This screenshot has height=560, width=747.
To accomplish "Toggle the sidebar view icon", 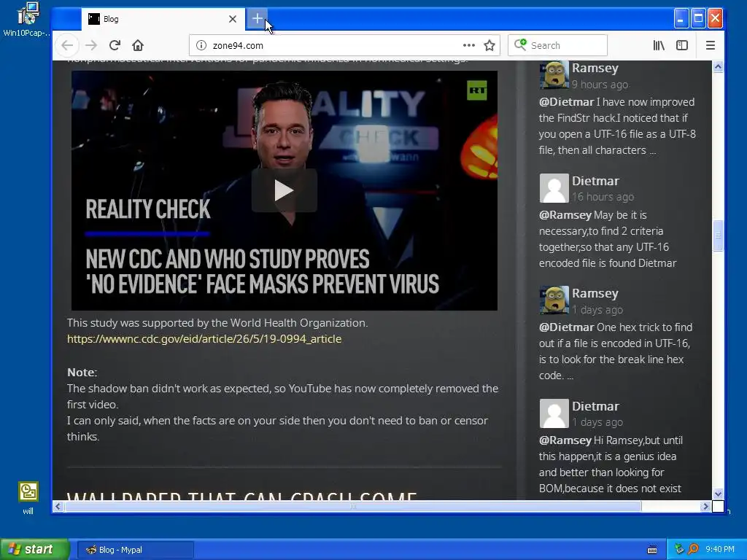I will 682,45.
